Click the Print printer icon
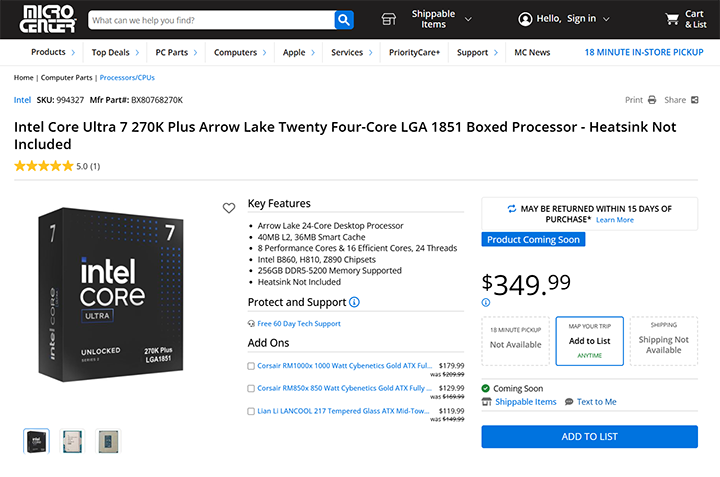720x477 pixels. pyautogui.click(x=652, y=100)
